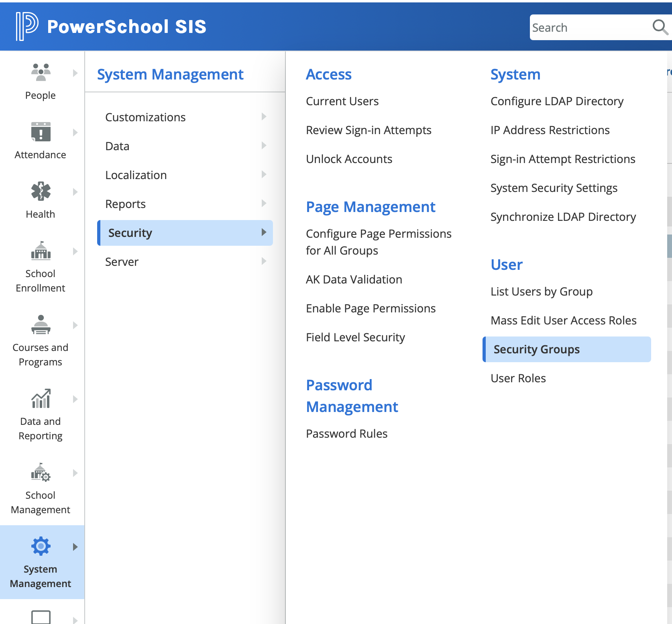Open Review Sign-in Attempts

tap(369, 130)
